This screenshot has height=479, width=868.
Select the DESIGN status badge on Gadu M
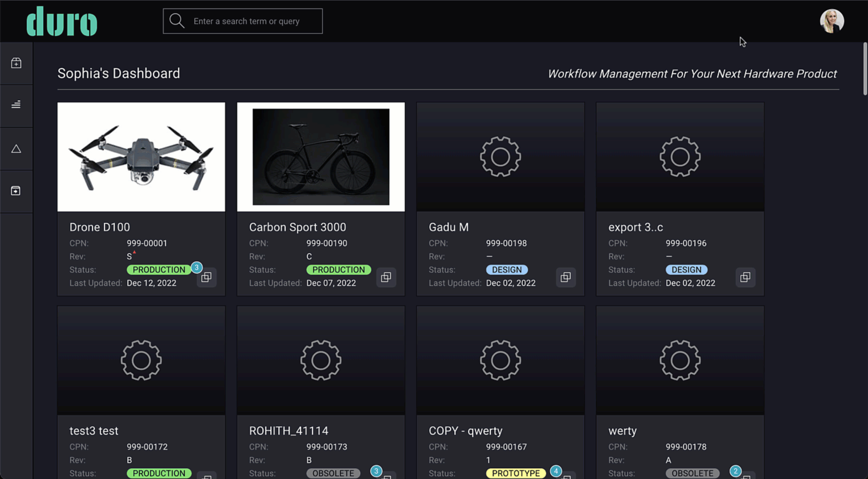(507, 269)
